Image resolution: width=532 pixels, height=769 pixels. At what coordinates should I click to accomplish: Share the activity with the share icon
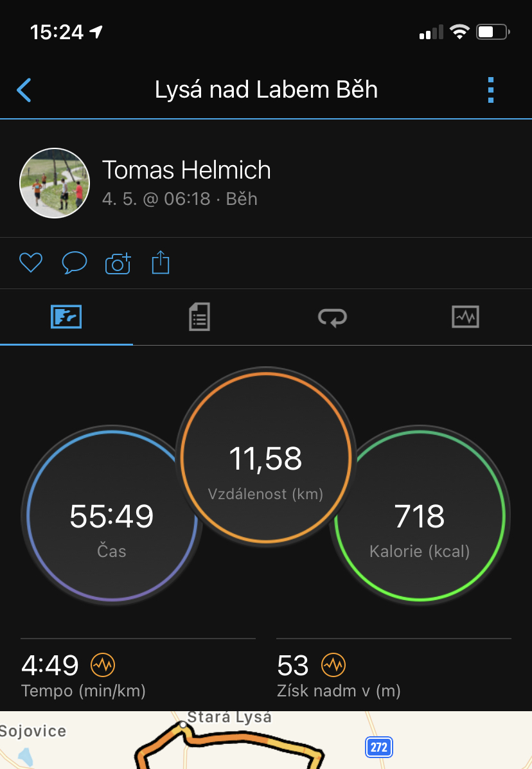click(161, 262)
